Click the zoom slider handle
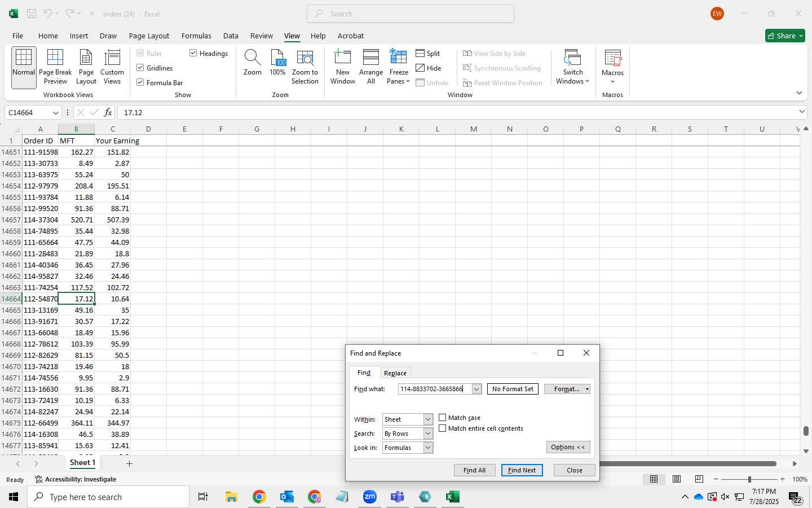Image resolution: width=812 pixels, height=508 pixels. pos(749,479)
